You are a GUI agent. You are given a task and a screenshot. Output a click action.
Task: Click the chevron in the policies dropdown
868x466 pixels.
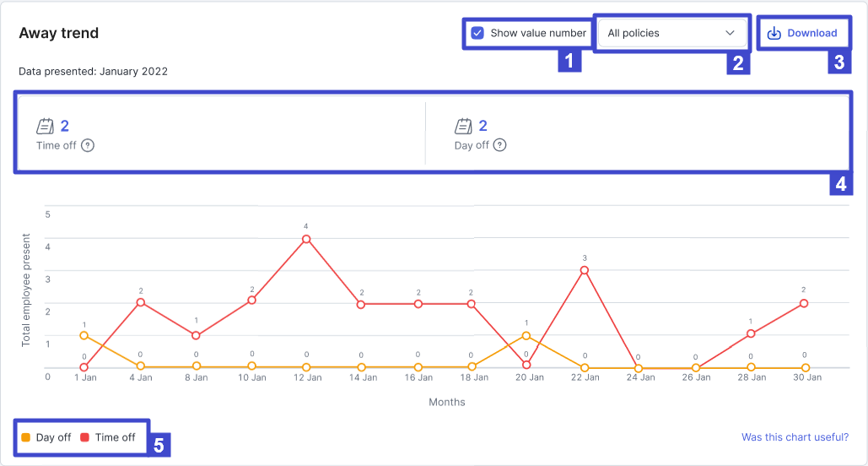[x=731, y=33]
